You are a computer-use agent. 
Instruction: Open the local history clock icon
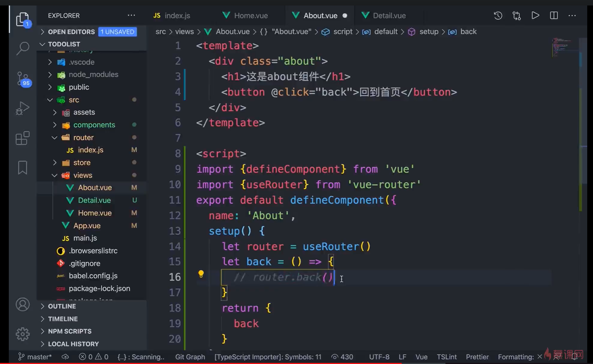click(x=498, y=16)
